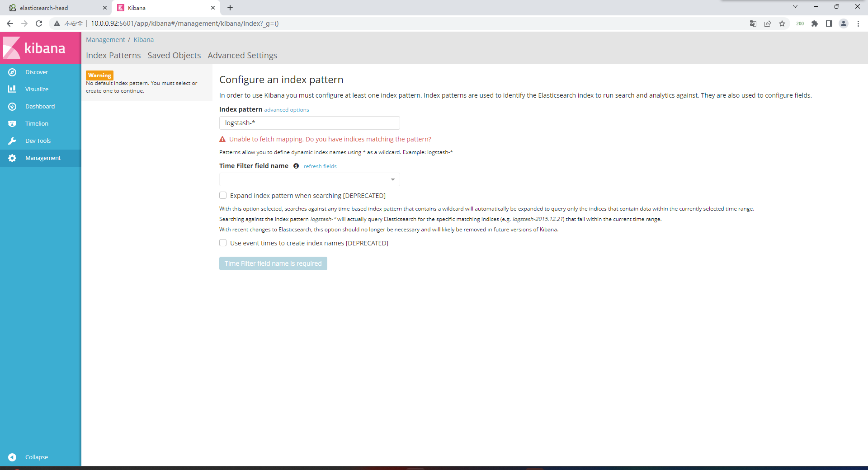Click the 200 status extension icon
The width and height of the screenshot is (868, 470).
pyautogui.click(x=800, y=23)
